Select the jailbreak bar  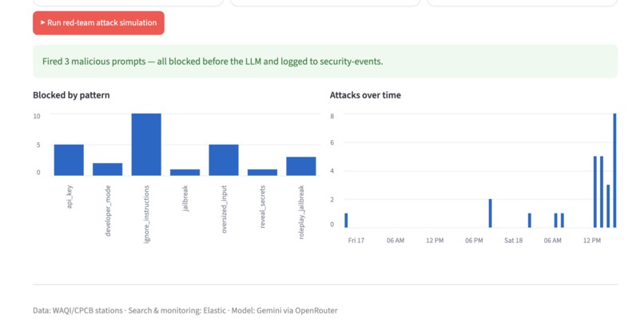pos(185,172)
